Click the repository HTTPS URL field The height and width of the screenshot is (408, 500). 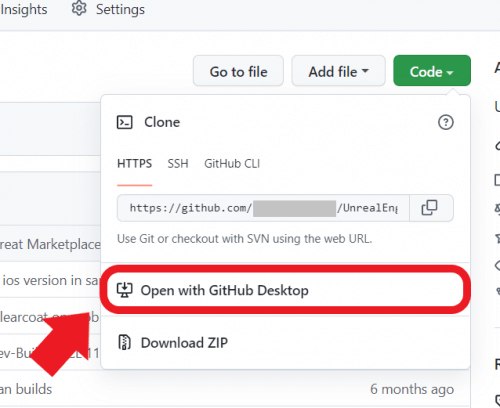coord(263,208)
